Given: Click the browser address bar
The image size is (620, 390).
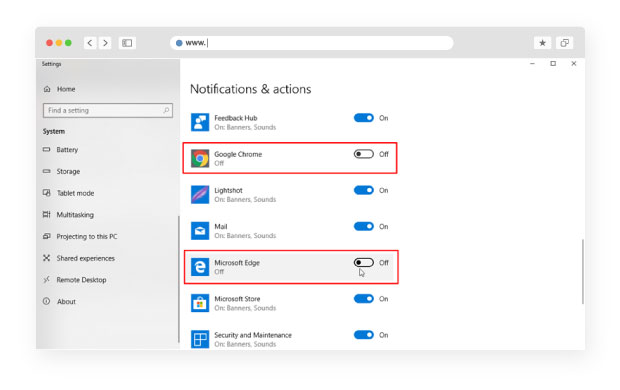Looking at the screenshot, I should tap(312, 43).
